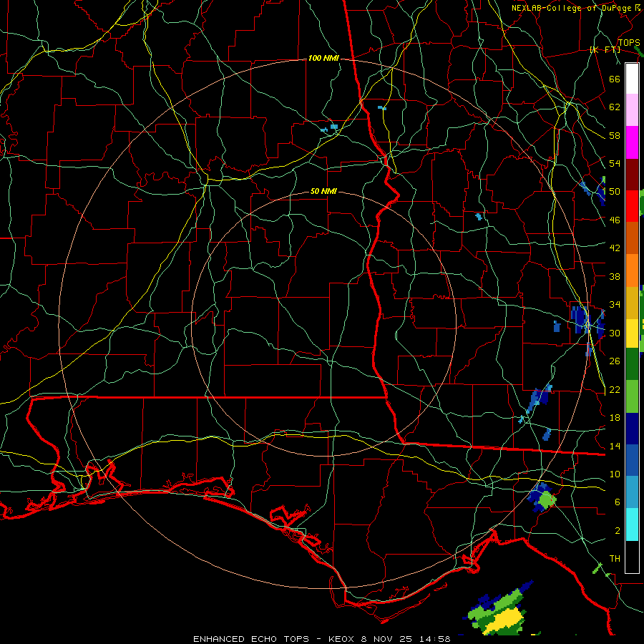The image size is (644, 644).
Task: Click the white swatch atop the tops legend
Action: (x=632, y=79)
